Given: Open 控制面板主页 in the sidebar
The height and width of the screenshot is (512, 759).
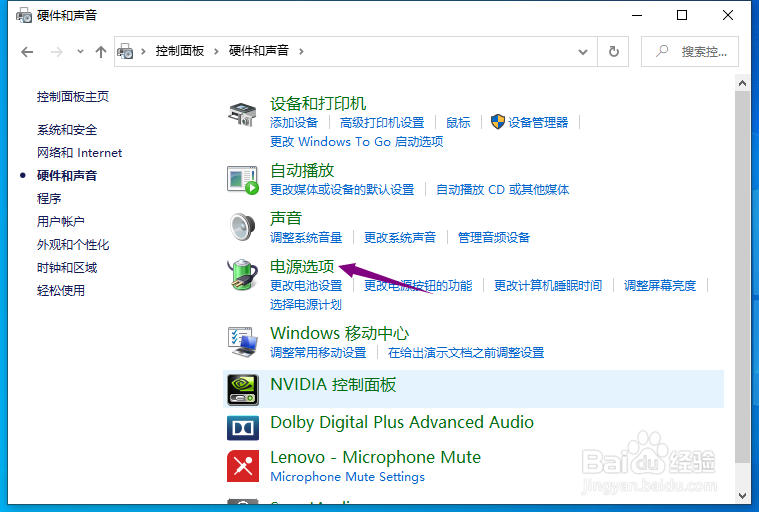Looking at the screenshot, I should (x=73, y=97).
